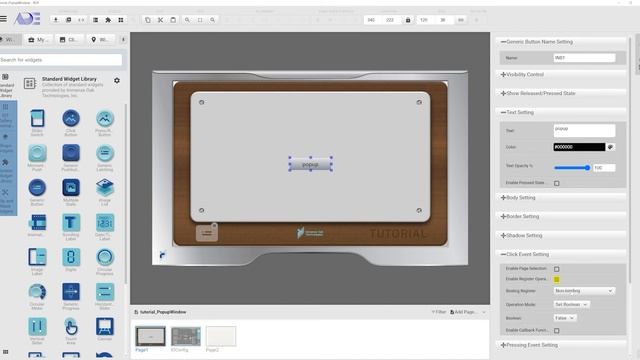Viewport: 640px width, 360px height.
Task: Tick the Enable Page Selection checkbox
Action: (x=557, y=269)
